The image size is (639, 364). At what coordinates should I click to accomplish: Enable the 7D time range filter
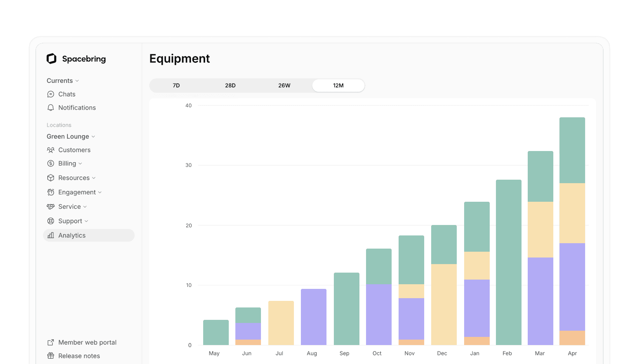176,85
